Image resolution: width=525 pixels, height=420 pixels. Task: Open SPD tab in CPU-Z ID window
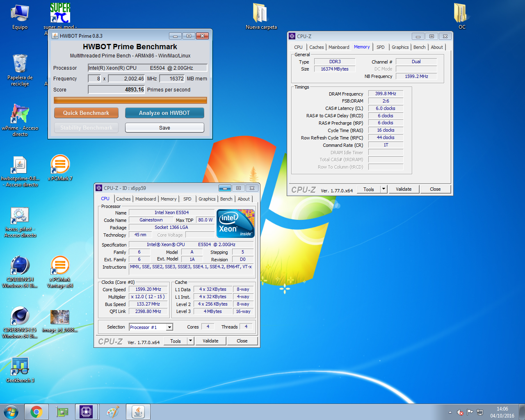(x=187, y=199)
